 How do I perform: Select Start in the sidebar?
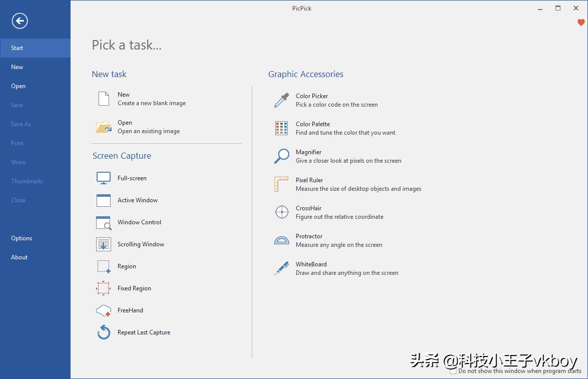click(x=35, y=48)
